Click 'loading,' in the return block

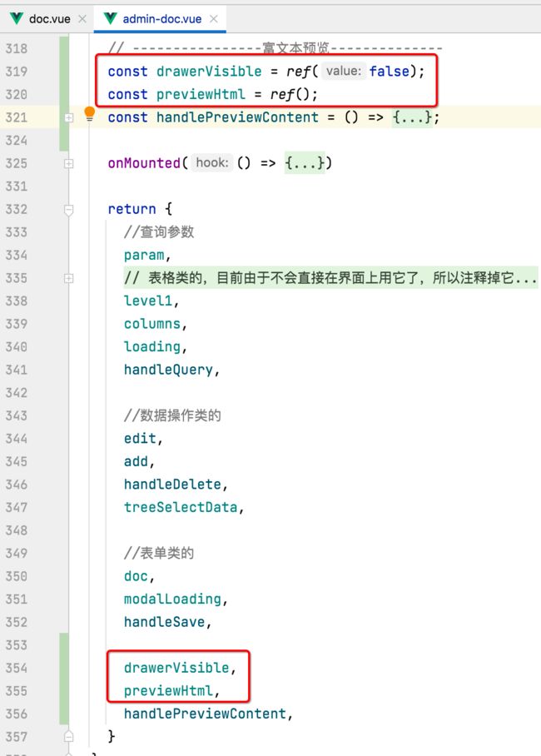pyautogui.click(x=156, y=346)
